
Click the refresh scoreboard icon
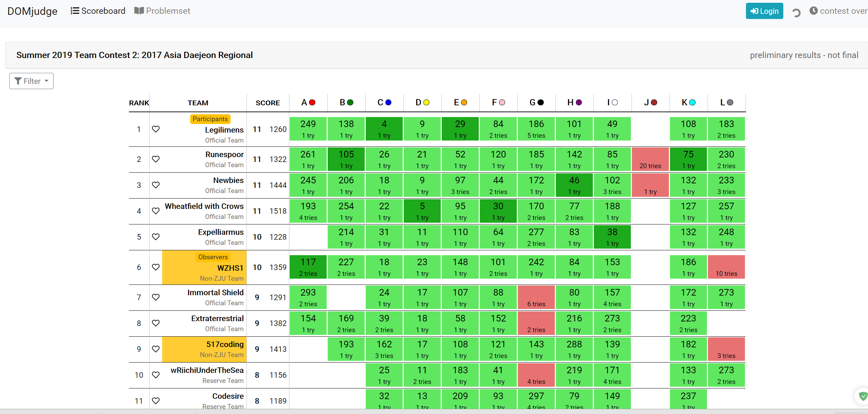[x=796, y=13]
